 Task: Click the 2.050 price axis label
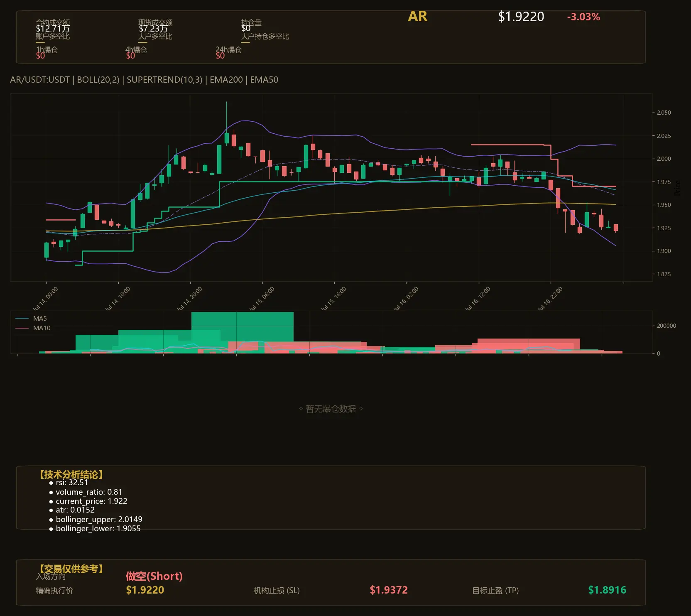point(664,113)
